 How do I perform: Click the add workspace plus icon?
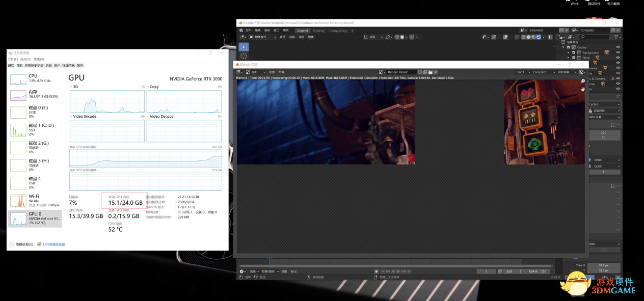[x=352, y=31]
